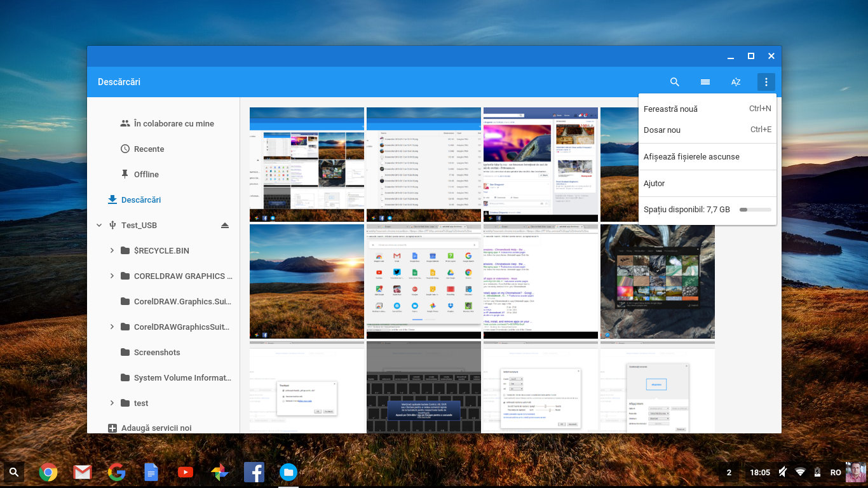868x488 pixels.
Task: Open the AZ sort options icon
Action: 736,82
